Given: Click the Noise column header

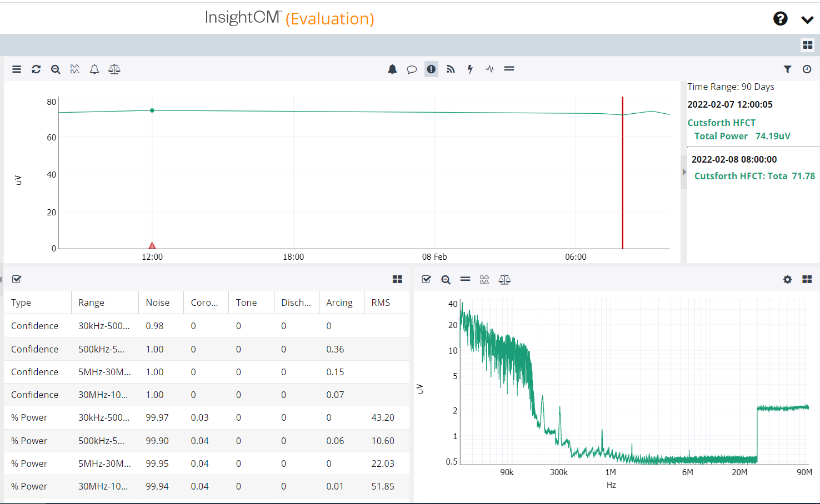Looking at the screenshot, I should [x=158, y=303].
